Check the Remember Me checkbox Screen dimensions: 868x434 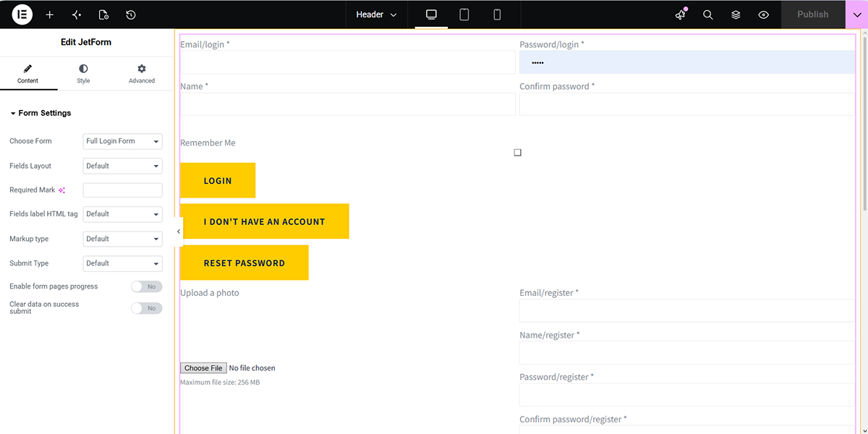pyautogui.click(x=517, y=153)
